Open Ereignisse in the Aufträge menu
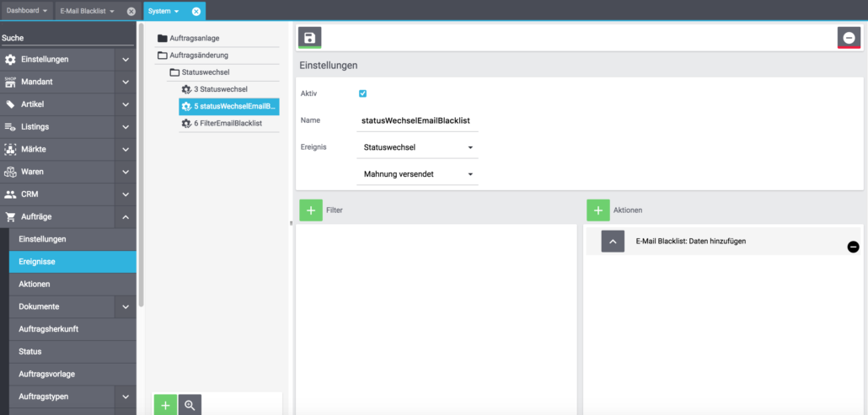The image size is (868, 415). (x=72, y=262)
